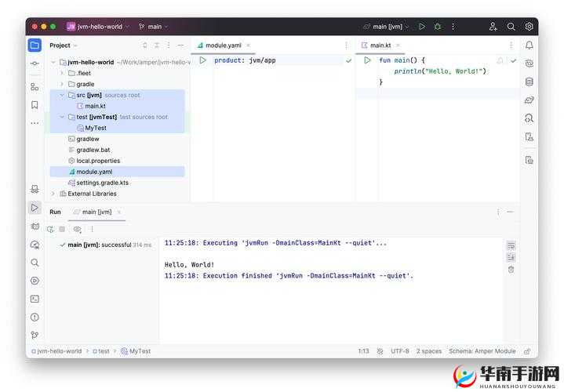Rerun main [jvm] in Run toolbar

point(50,229)
